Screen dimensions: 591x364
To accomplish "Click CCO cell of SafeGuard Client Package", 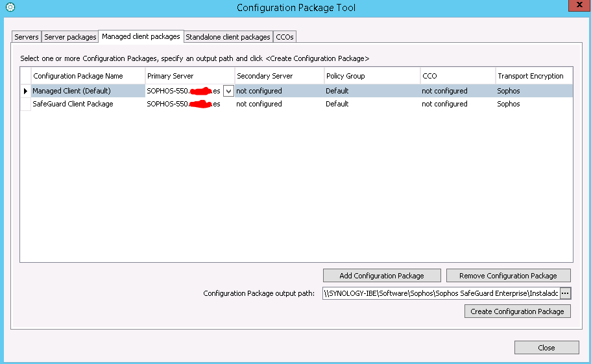I will pos(444,104).
